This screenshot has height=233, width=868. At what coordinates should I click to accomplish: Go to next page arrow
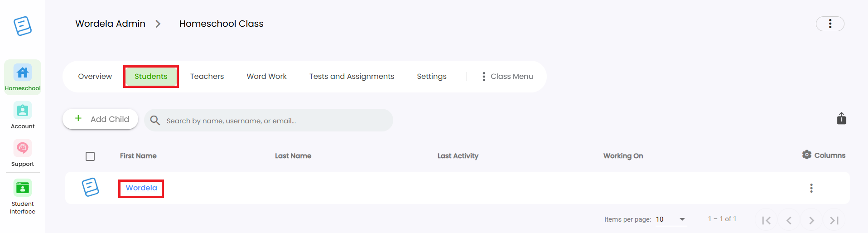click(811, 220)
